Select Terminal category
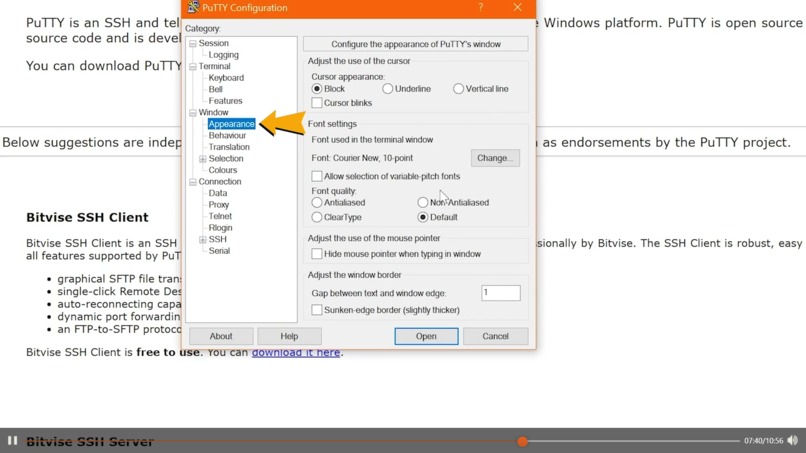The height and width of the screenshot is (453, 806). click(214, 66)
